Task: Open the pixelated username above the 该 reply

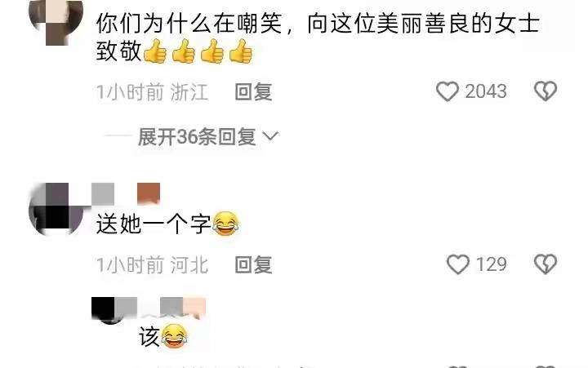Action: point(149,308)
